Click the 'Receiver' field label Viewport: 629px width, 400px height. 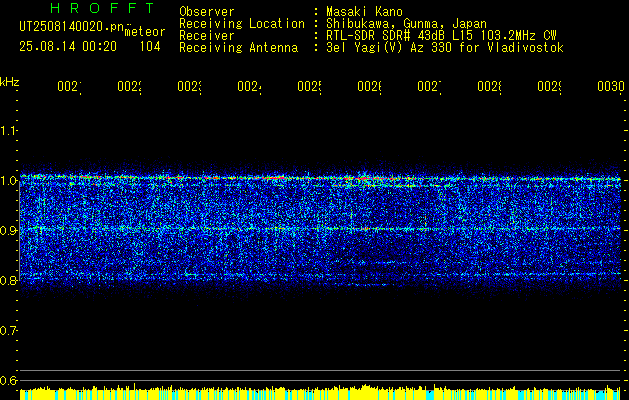207,36
